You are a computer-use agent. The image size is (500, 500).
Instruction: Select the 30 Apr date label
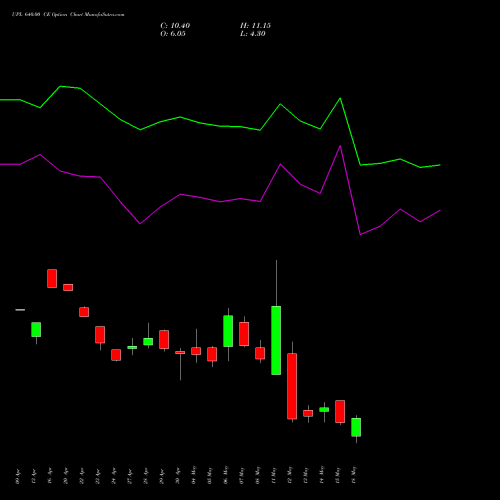(x=178, y=476)
